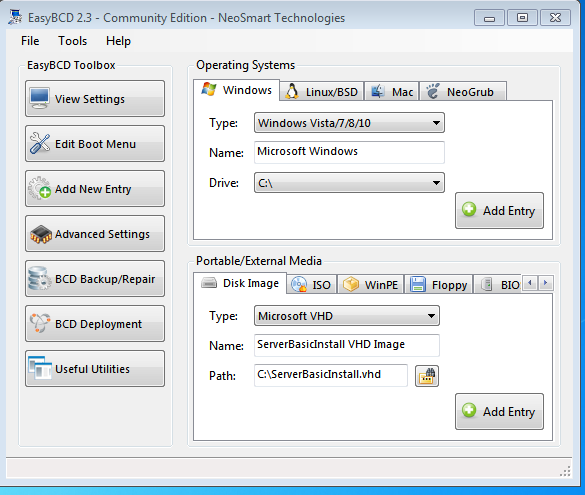Open the Help menu
The image size is (585, 495).
click(118, 41)
